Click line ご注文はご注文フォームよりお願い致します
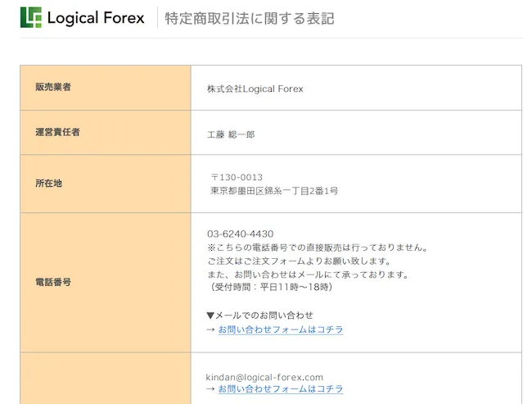 [300, 261]
